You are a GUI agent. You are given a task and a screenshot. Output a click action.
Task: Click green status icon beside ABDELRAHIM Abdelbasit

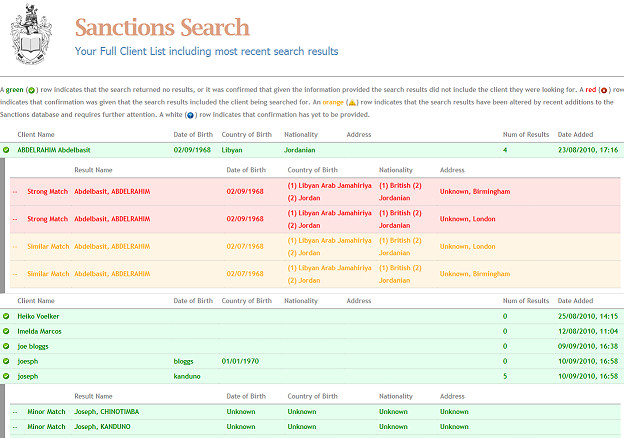[6, 150]
